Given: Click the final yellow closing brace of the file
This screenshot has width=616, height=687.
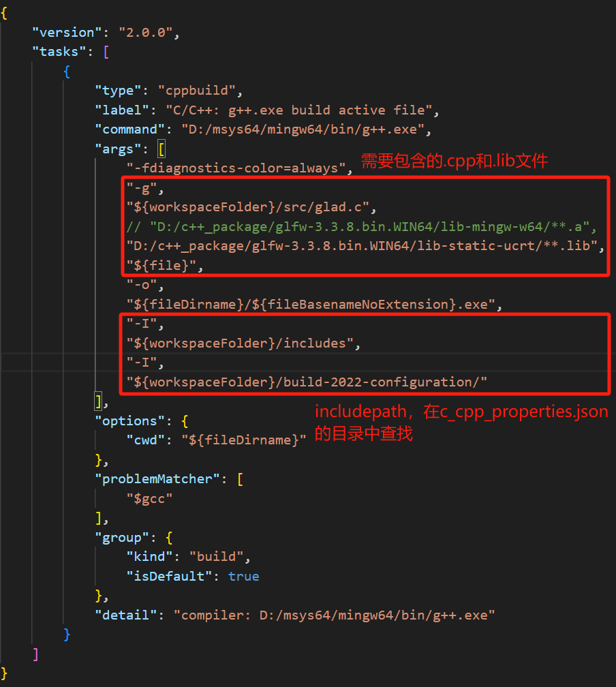Looking at the screenshot, I should (4, 673).
